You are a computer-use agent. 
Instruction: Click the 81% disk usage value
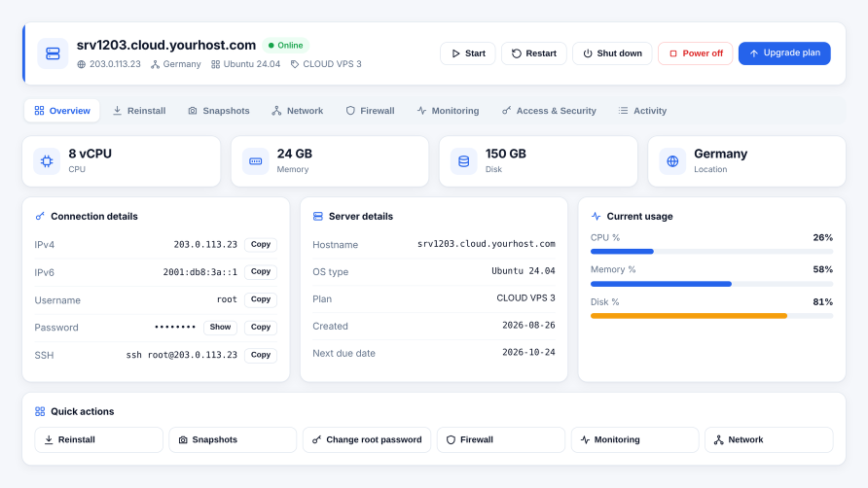coord(822,302)
